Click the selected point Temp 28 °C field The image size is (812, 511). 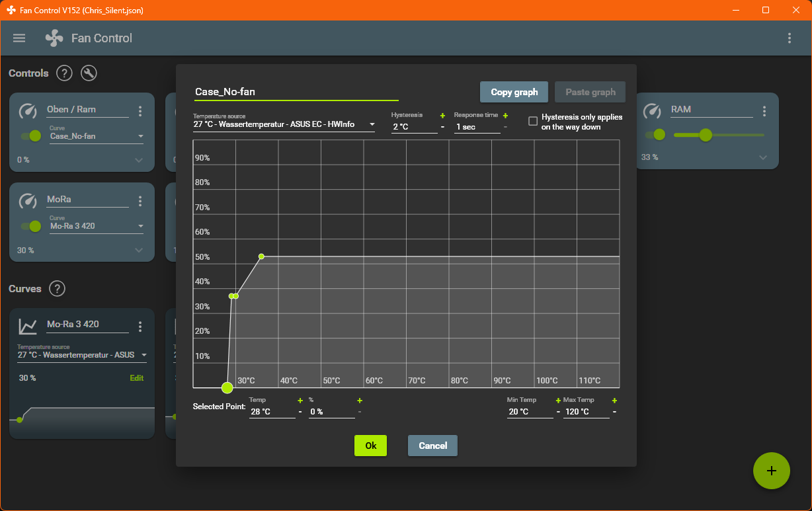coord(272,412)
